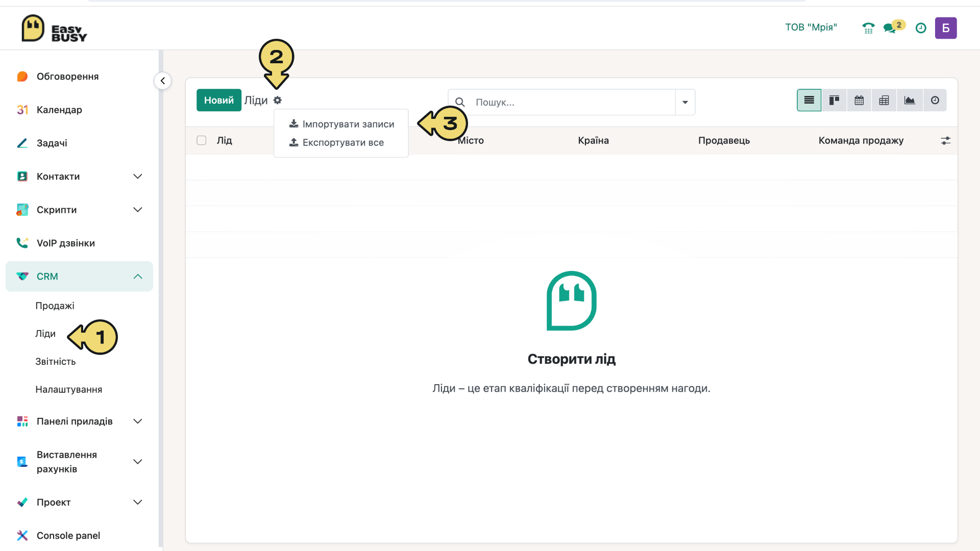Expand the Скрипти menu chevron
Viewport: 980px width, 551px height.
pos(138,210)
